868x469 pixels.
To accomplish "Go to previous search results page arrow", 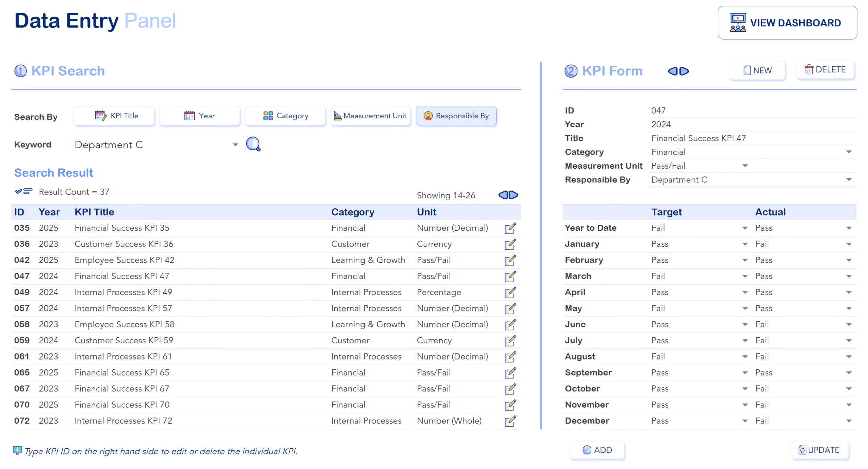I will 503,195.
